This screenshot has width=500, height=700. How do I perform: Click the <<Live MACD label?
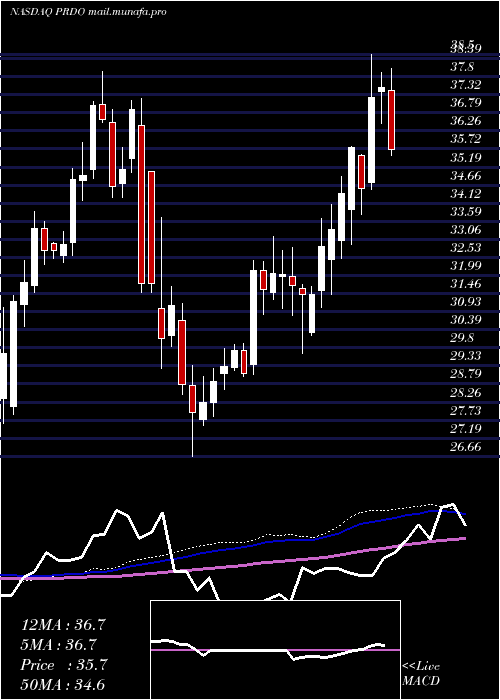tap(421, 674)
